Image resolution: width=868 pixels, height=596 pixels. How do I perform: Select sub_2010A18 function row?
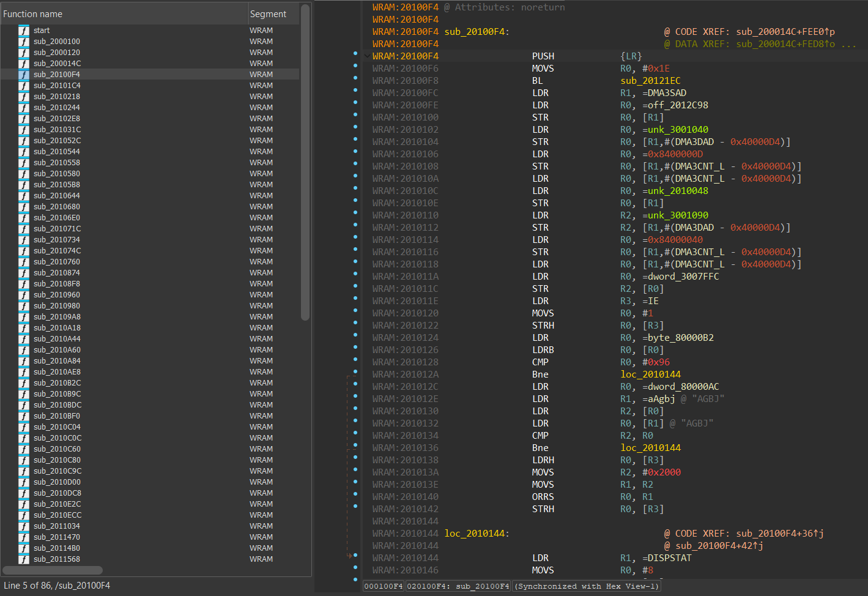pos(150,328)
